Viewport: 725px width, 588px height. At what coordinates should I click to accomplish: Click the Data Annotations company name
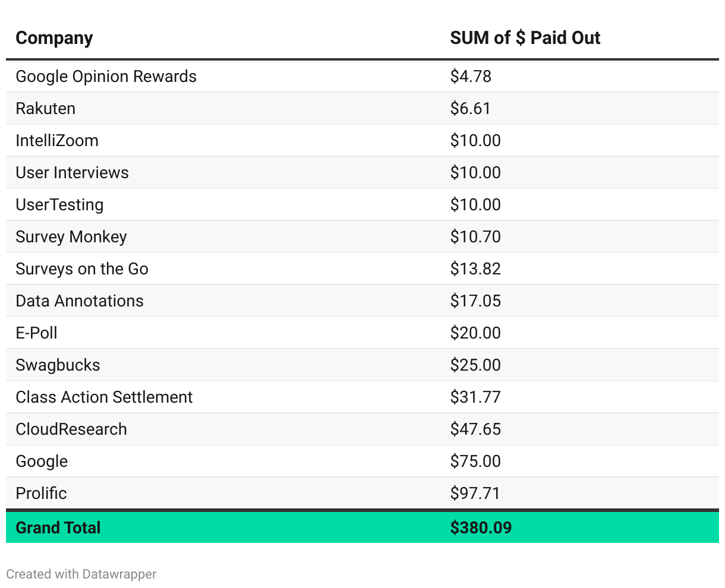(80, 301)
